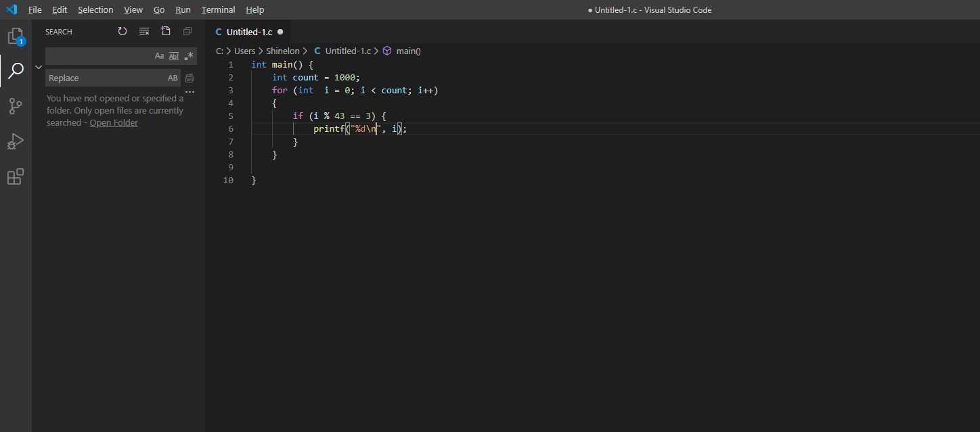Click the "for" keyword on line 3
The image size is (980, 432).
point(280,91)
